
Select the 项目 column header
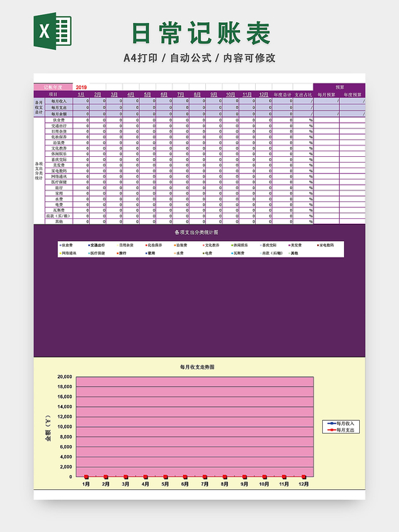53,94
